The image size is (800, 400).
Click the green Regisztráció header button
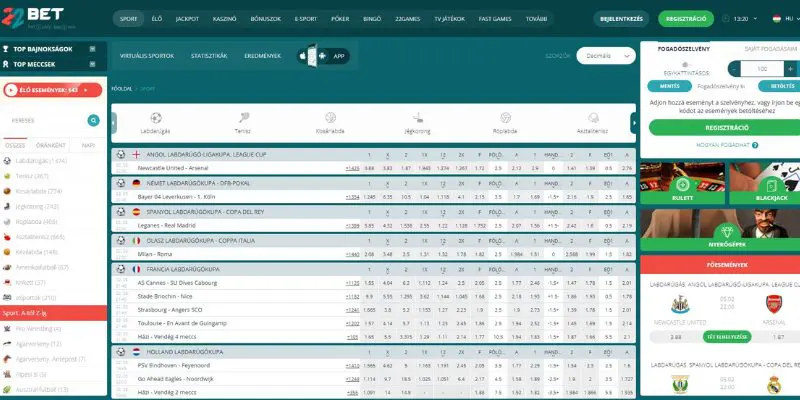point(686,19)
